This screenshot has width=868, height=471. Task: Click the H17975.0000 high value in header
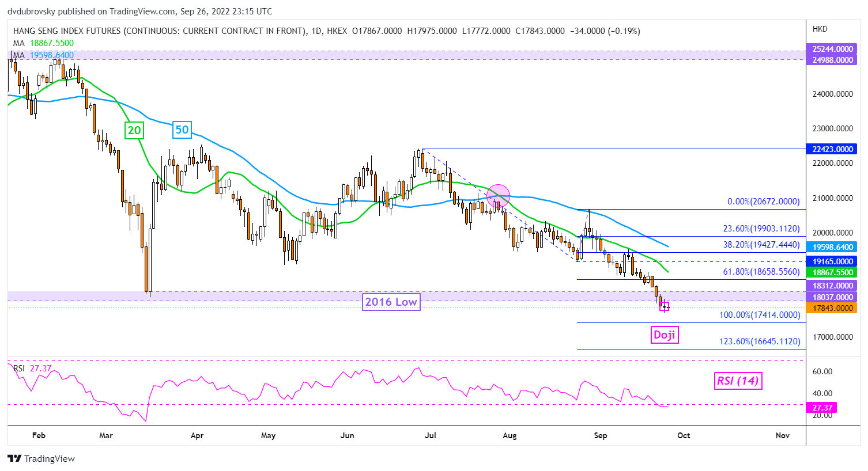[x=432, y=31]
